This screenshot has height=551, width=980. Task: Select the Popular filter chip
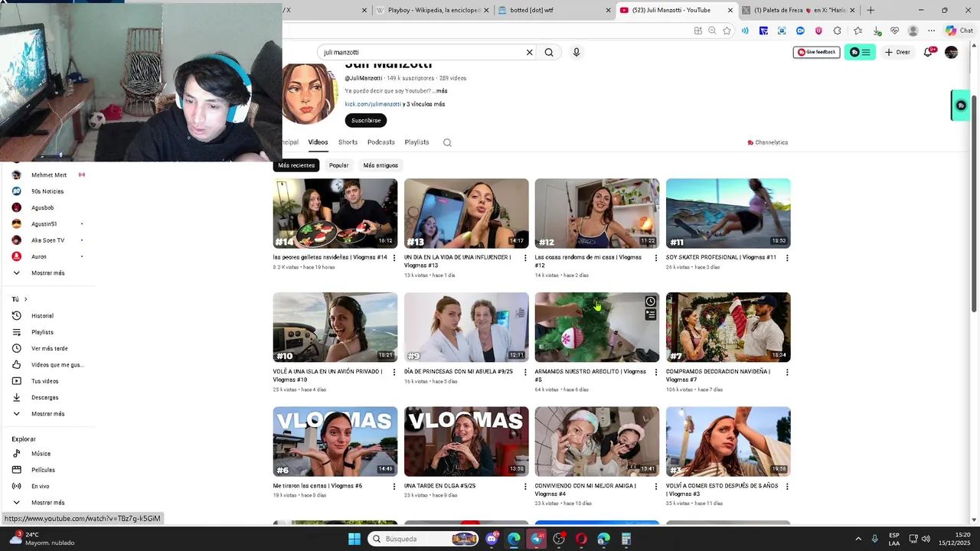click(x=338, y=165)
